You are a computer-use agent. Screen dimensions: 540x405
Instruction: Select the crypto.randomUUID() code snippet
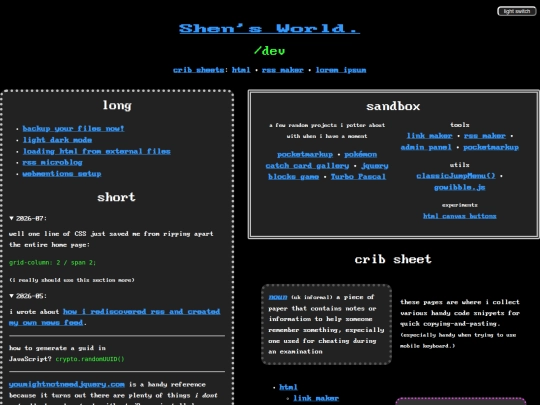coord(90,359)
